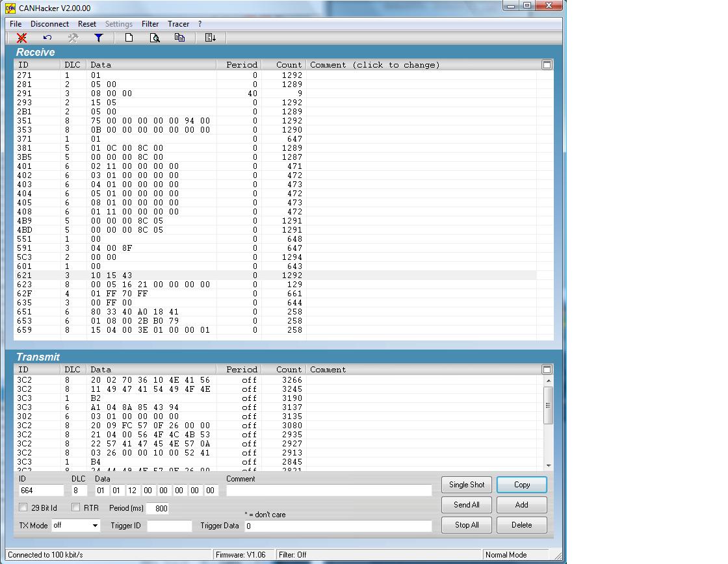Click the 'Connected to 100 kbit/s' status text

click(45, 555)
